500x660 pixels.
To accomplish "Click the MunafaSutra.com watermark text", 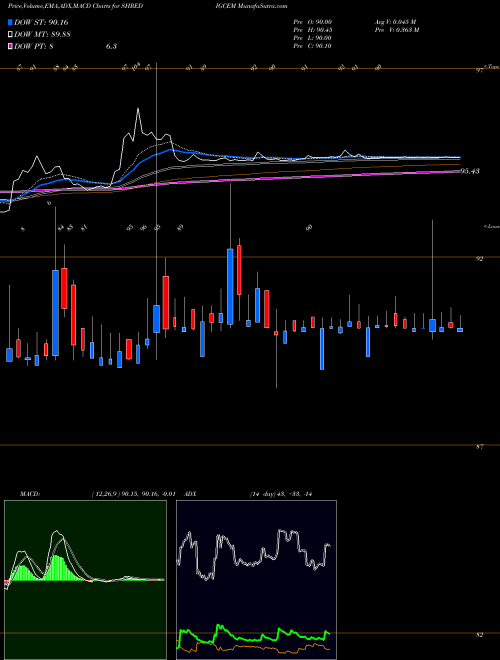I will click(262, 6).
